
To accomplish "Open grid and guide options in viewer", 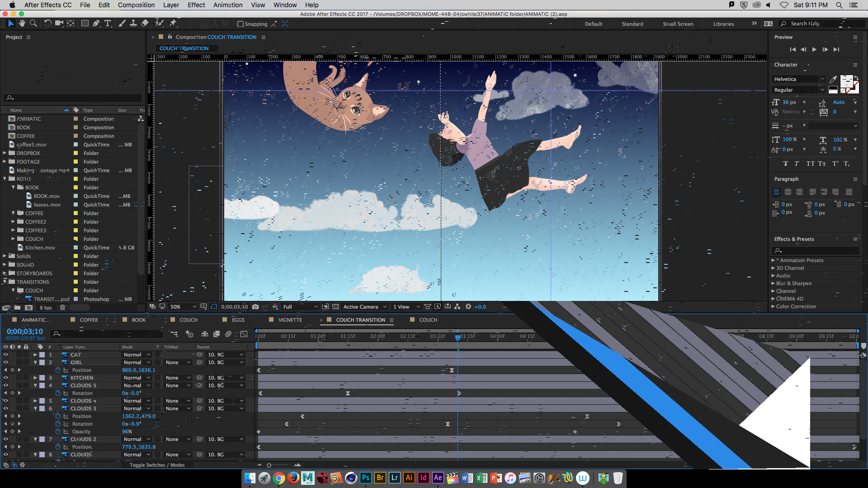I will click(204, 307).
